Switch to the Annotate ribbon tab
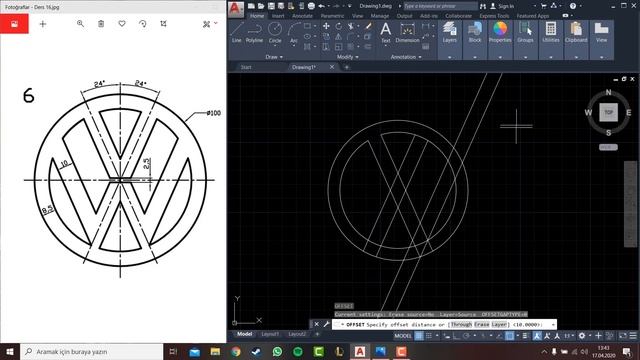The width and height of the screenshot is (640, 360). tap(302, 16)
